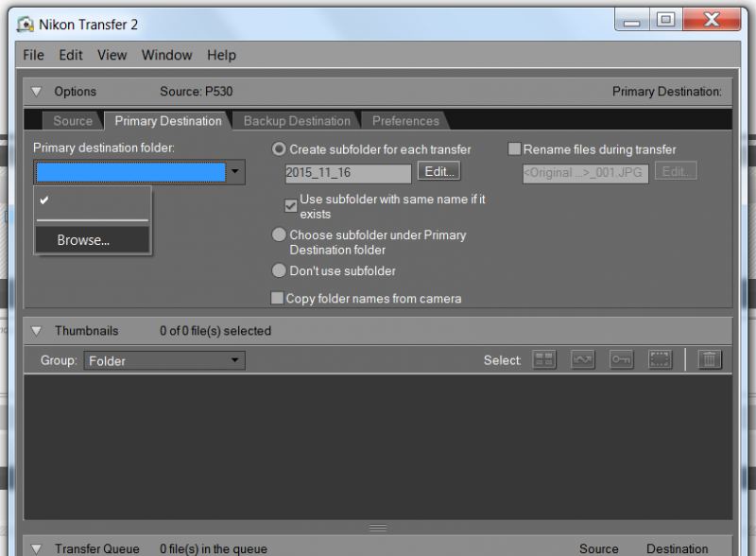Click the highlighted primary destination folder field

pos(130,172)
